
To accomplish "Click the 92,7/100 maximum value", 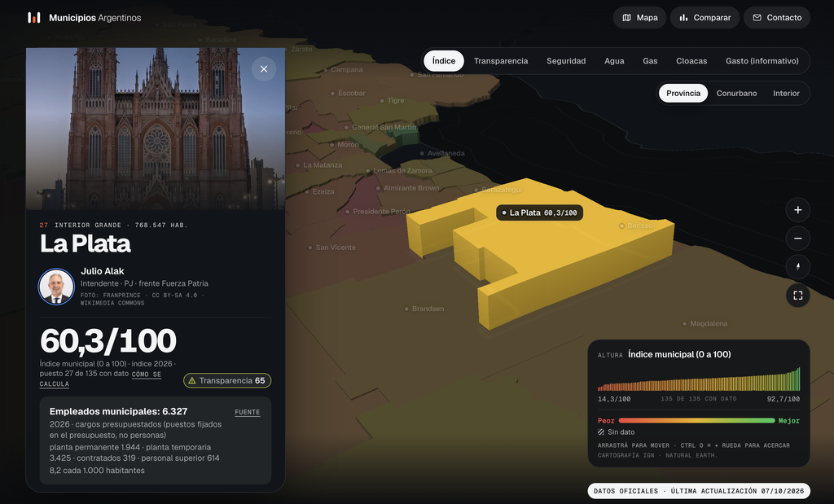I will pos(783,399).
